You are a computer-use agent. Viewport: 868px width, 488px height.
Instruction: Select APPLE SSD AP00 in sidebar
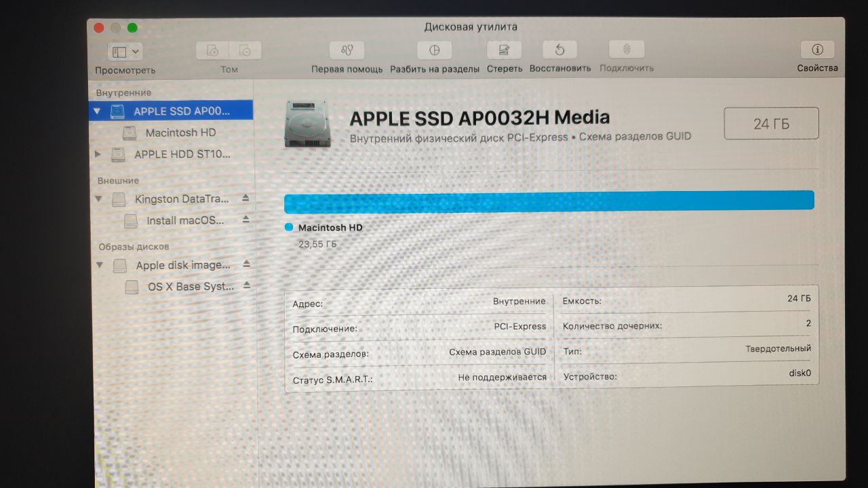pyautogui.click(x=171, y=110)
